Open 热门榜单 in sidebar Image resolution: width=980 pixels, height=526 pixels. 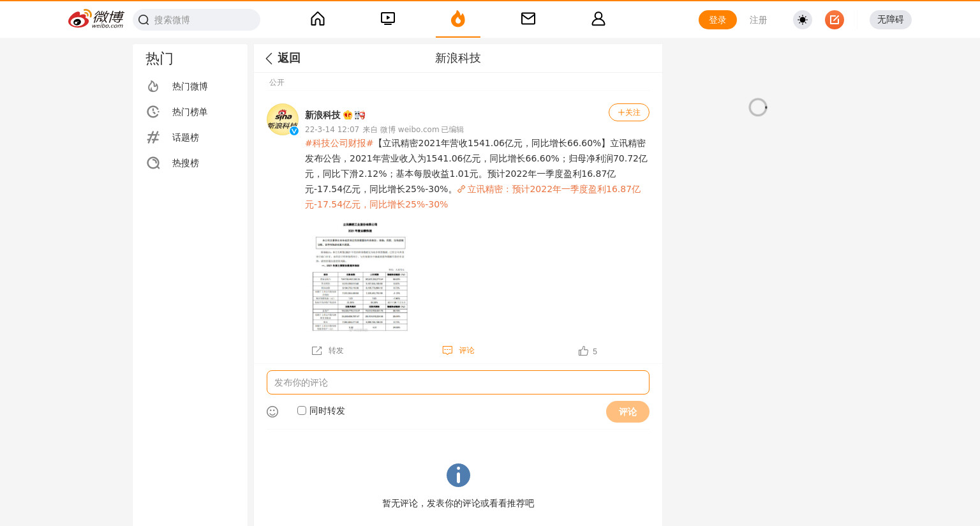[x=190, y=112]
